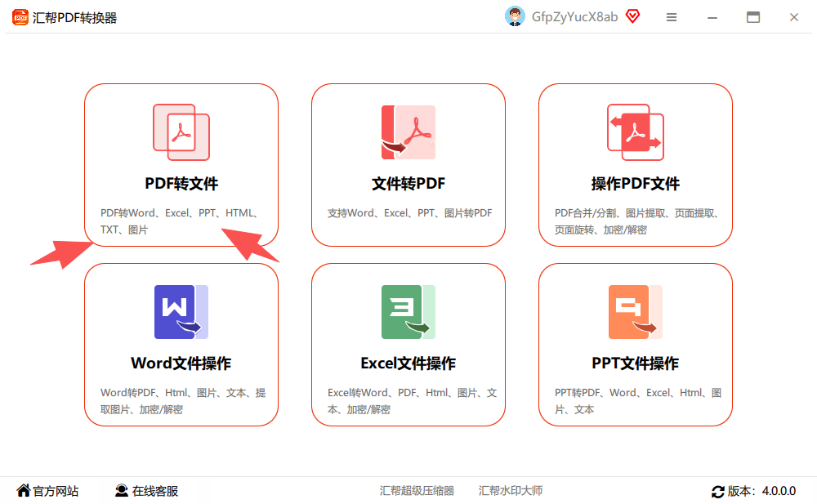This screenshot has width=817, height=504.
Task: Open the Excel文件操作 heading
Action: pyautogui.click(x=408, y=364)
